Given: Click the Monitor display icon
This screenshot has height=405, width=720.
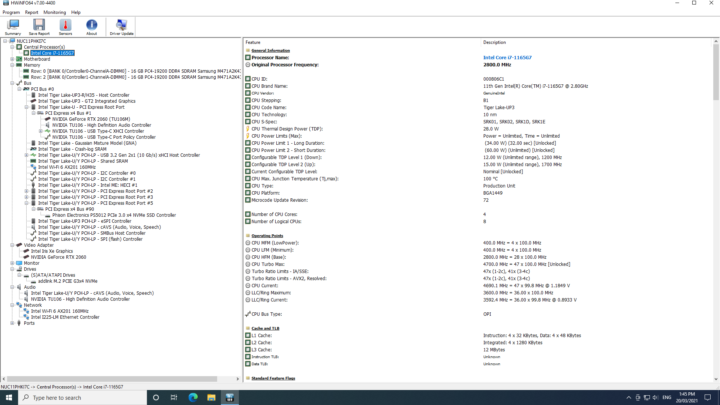Looking at the screenshot, I should coord(19,263).
